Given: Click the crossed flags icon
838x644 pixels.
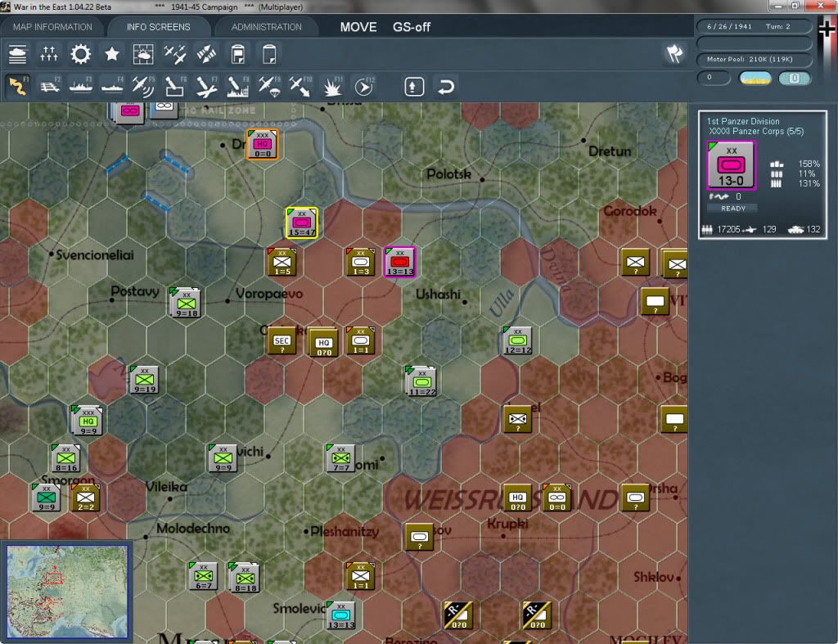Looking at the screenshot, I should (674, 53).
